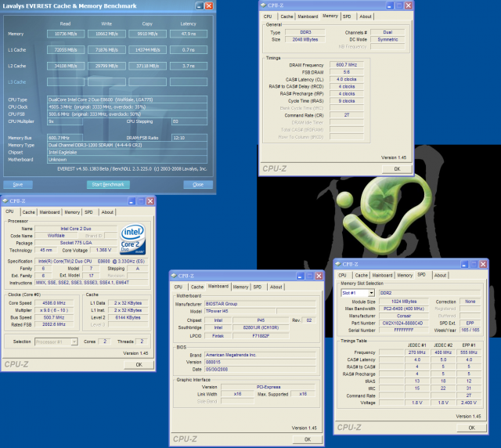Open the Slot #1 memory slot dropdown
This screenshot has height=448, width=501.
coord(371,293)
